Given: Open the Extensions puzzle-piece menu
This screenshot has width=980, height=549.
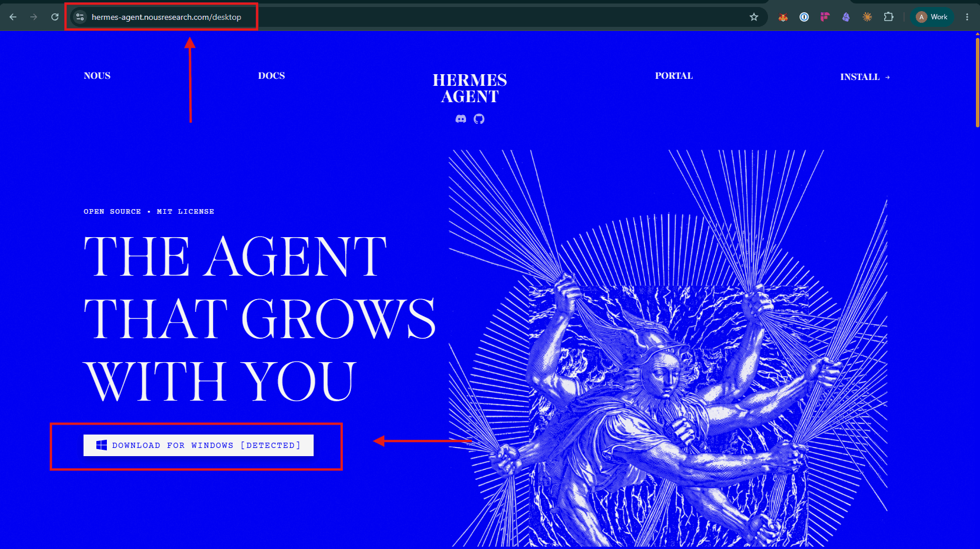Looking at the screenshot, I should tap(889, 17).
